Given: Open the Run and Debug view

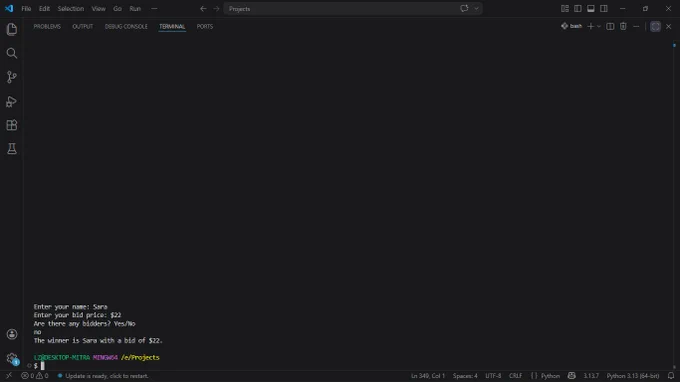Looking at the screenshot, I should coord(12,101).
